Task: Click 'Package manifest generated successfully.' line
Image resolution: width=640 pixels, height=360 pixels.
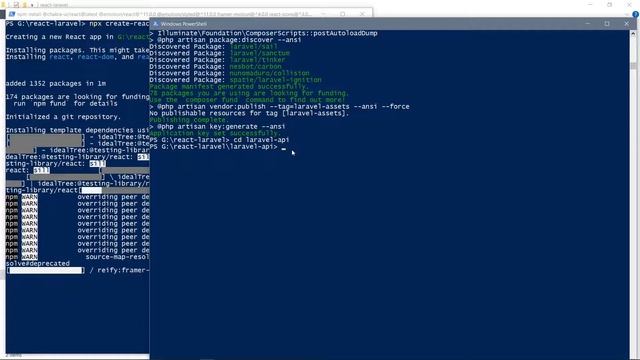Action: [x=229, y=87]
